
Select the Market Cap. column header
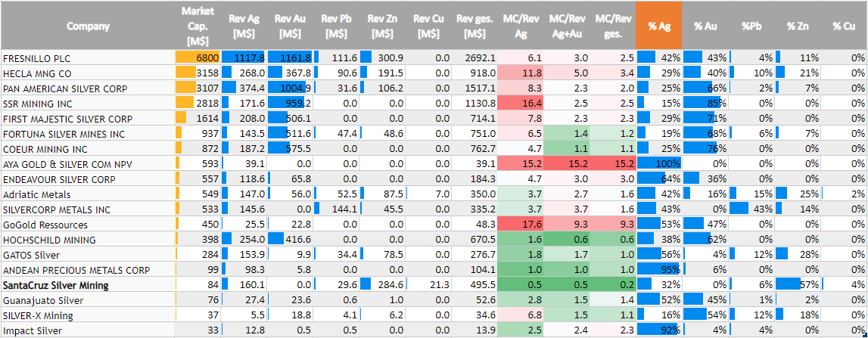click(x=198, y=26)
